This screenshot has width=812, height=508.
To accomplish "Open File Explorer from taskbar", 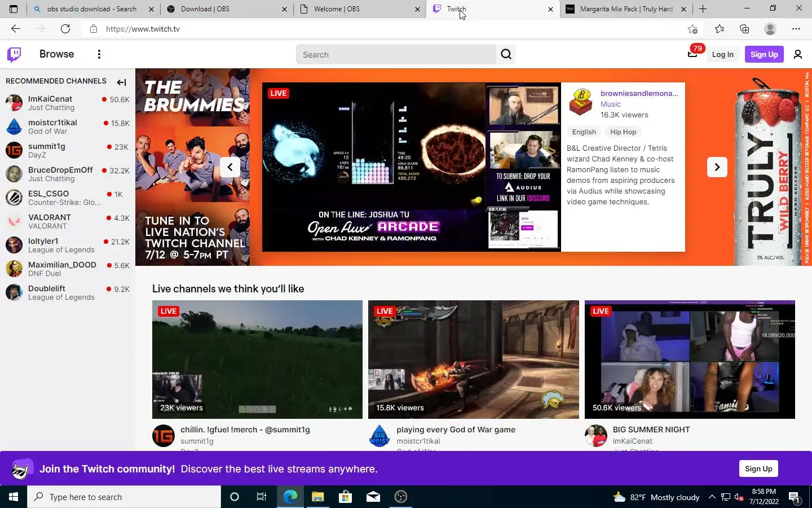I will click(x=317, y=497).
